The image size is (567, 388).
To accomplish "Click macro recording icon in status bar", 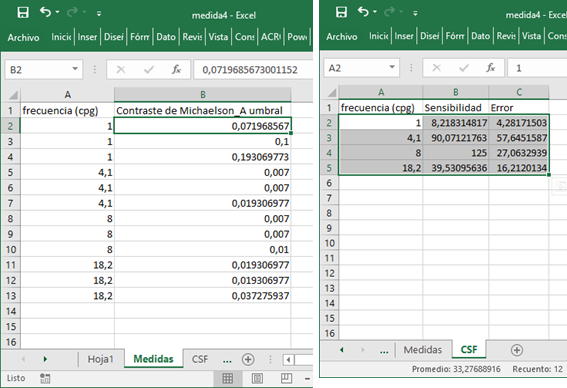I will 45,379.
